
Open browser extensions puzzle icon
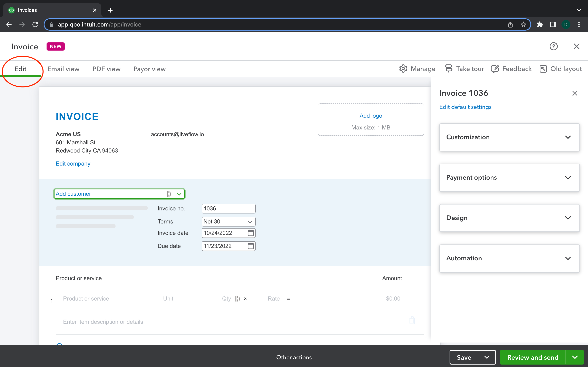540,24
